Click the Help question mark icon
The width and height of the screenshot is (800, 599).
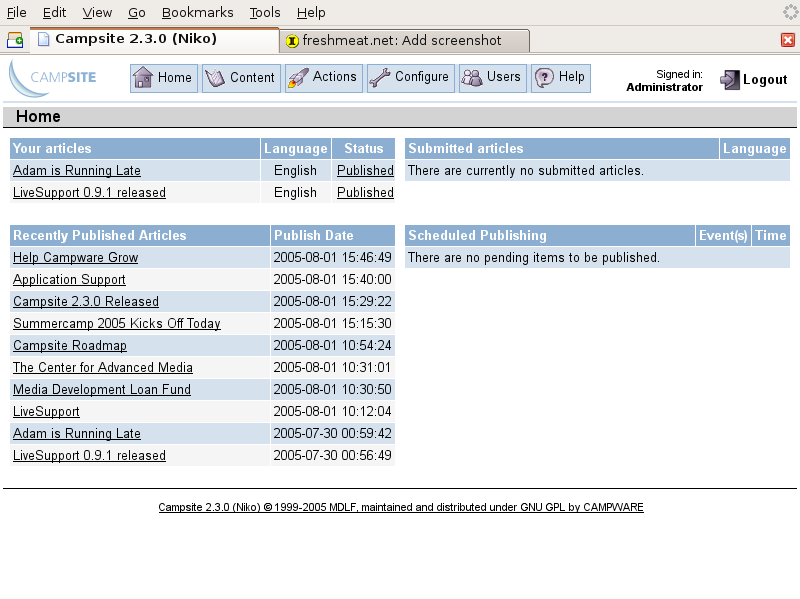coord(544,78)
